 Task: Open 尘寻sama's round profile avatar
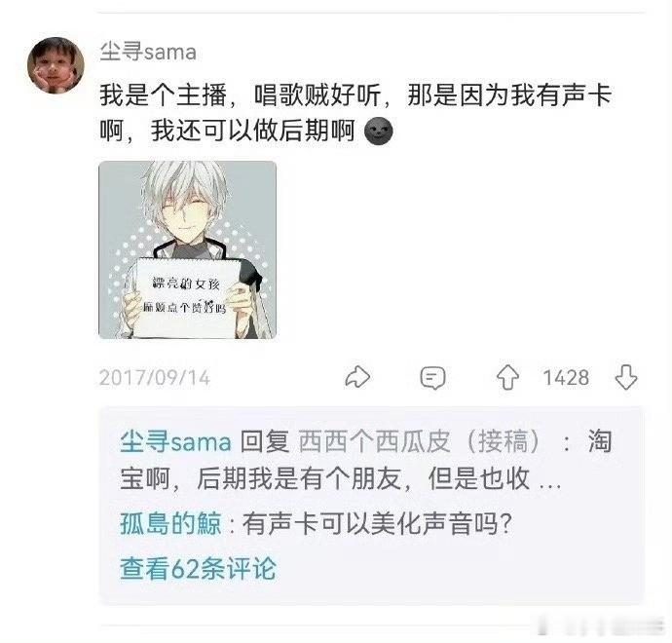(x=56, y=65)
